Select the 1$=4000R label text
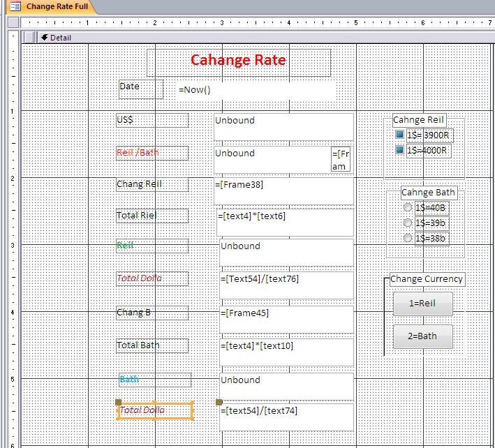495x448 pixels. [x=429, y=151]
